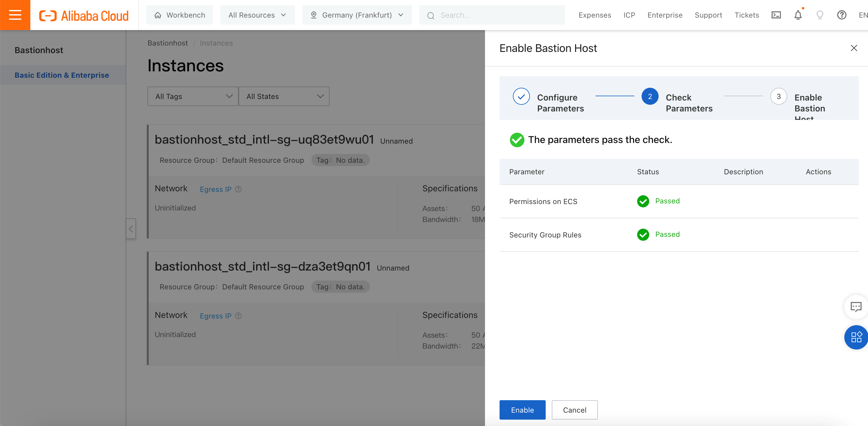868x426 pixels.
Task: Click the Actions column header
Action: coord(818,172)
